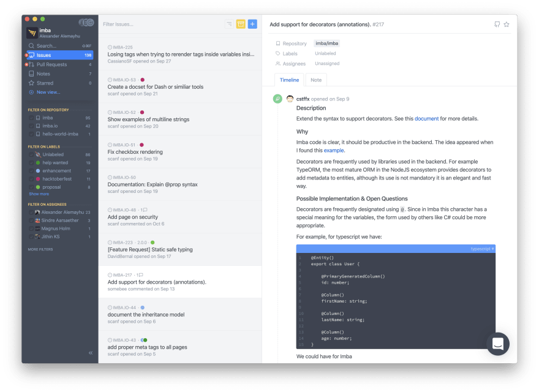Toggle the hacktoberfest label checkbox
The width and height of the screenshot is (539, 392).
31,179
